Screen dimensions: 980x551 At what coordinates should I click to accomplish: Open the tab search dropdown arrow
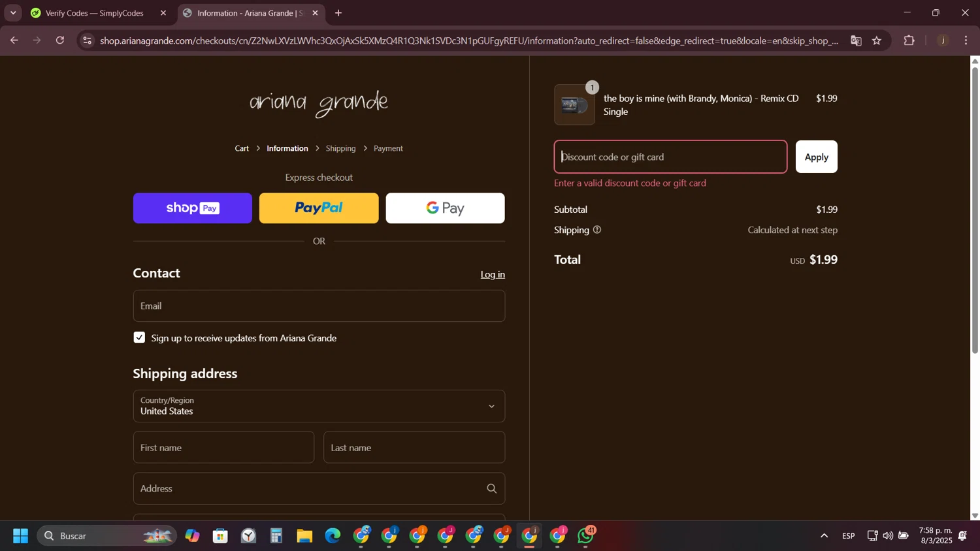click(x=13, y=13)
